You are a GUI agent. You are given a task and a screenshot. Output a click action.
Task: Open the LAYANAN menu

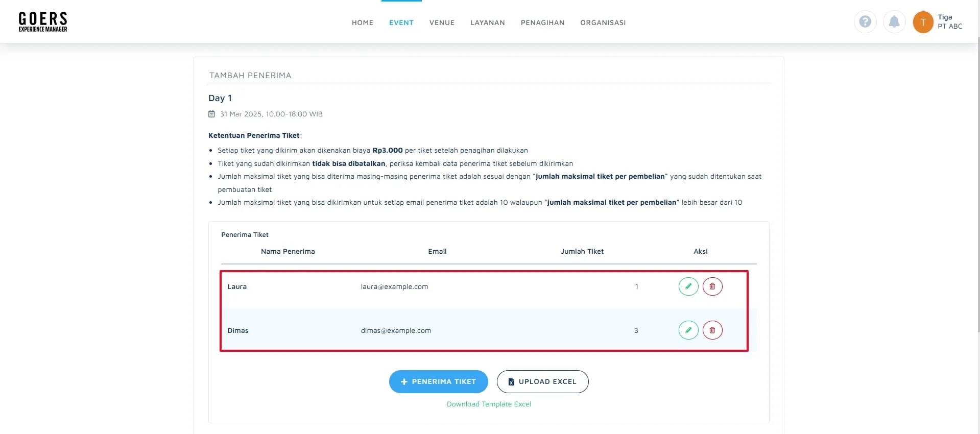tap(488, 22)
